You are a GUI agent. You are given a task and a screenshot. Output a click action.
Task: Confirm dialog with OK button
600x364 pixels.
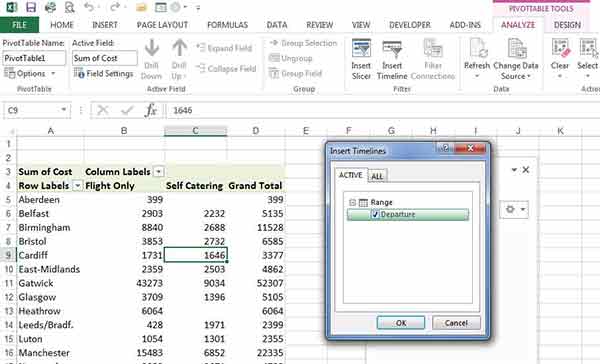(x=401, y=323)
